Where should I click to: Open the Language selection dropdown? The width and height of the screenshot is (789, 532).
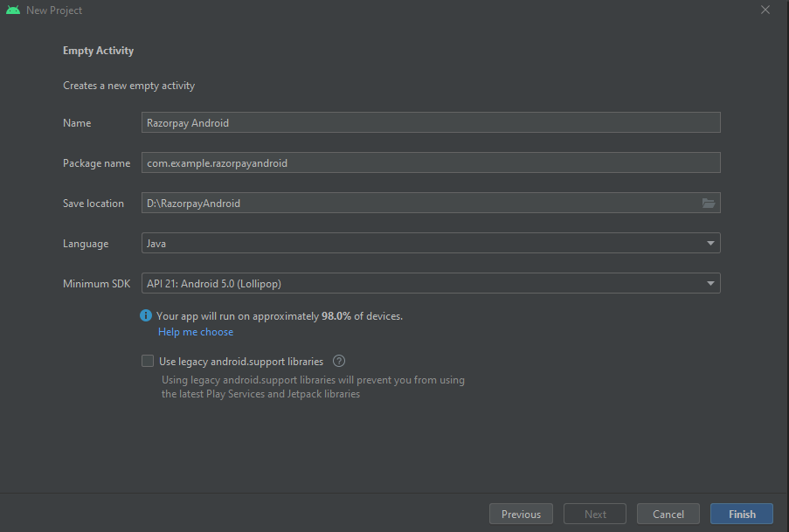431,243
